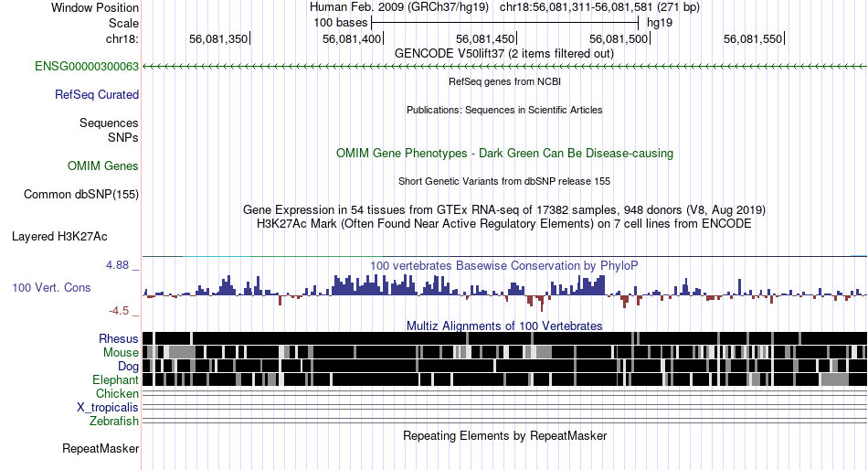Click the SNPs track label
This screenshot has height=470, width=868.
123,137
